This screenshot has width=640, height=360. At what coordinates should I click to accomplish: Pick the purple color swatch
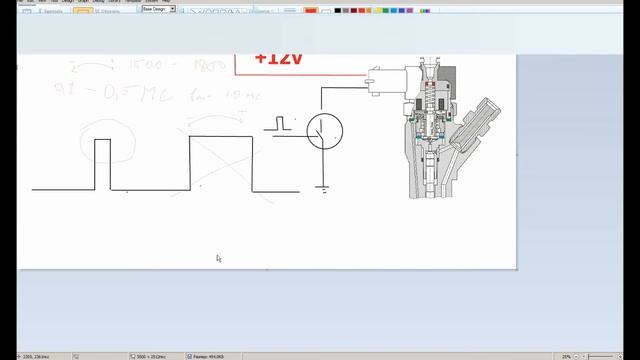(x=410, y=10)
